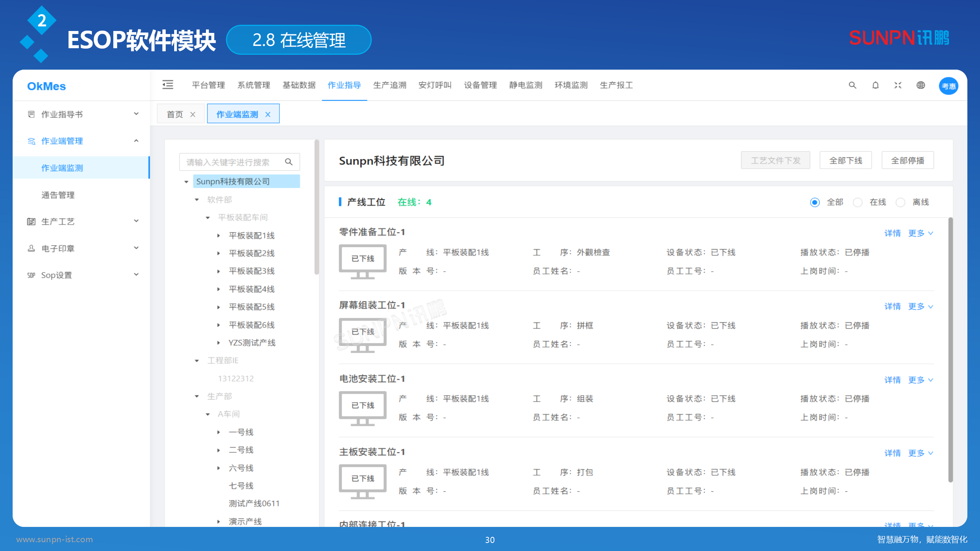Open 详情 for 零件准备工位-1
This screenshot has height=551, width=980.
(892, 233)
